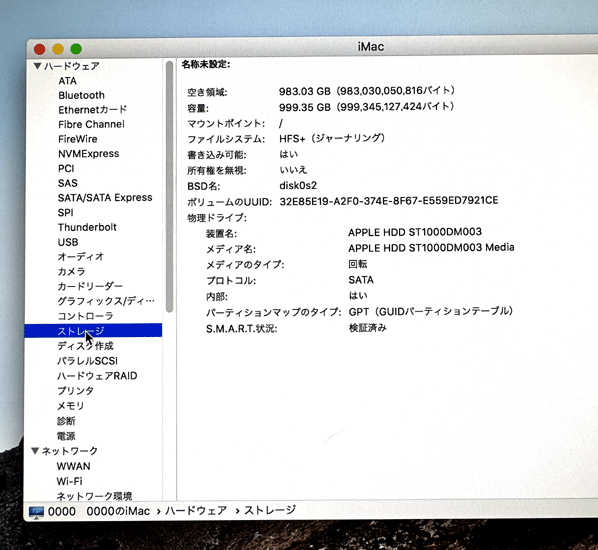This screenshot has height=550, width=598.
Task: Minimize window with the yellow button
Action: click(58, 49)
